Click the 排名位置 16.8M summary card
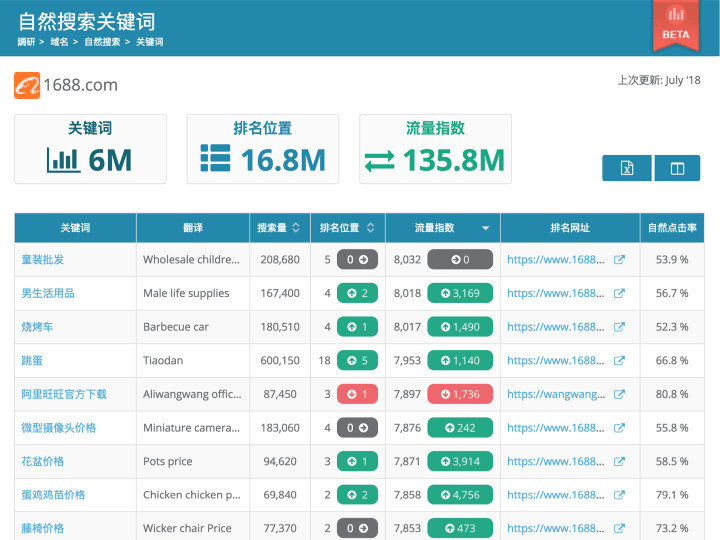Screen dimensions: 720x540 pos(263,149)
